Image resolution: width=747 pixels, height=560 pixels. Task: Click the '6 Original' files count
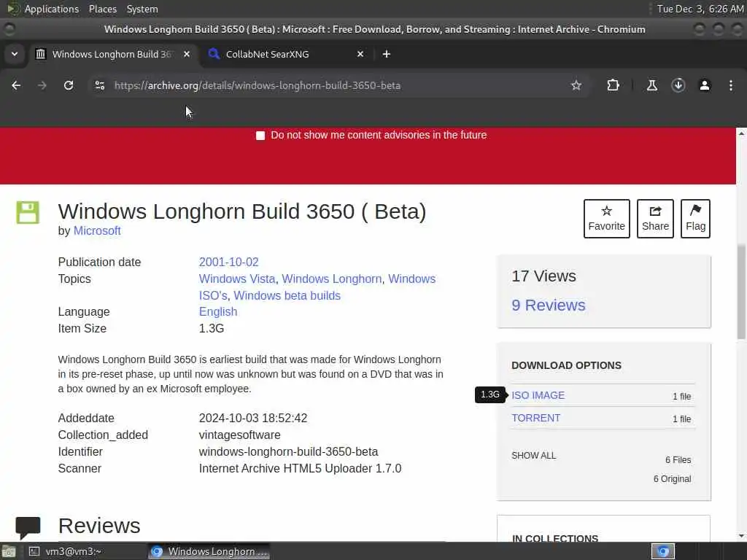(672, 478)
